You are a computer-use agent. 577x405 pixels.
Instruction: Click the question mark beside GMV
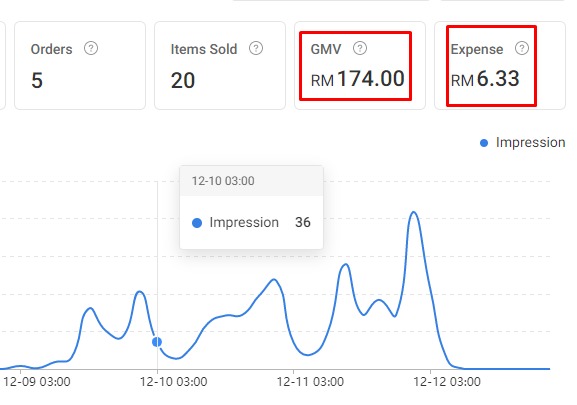coord(360,48)
